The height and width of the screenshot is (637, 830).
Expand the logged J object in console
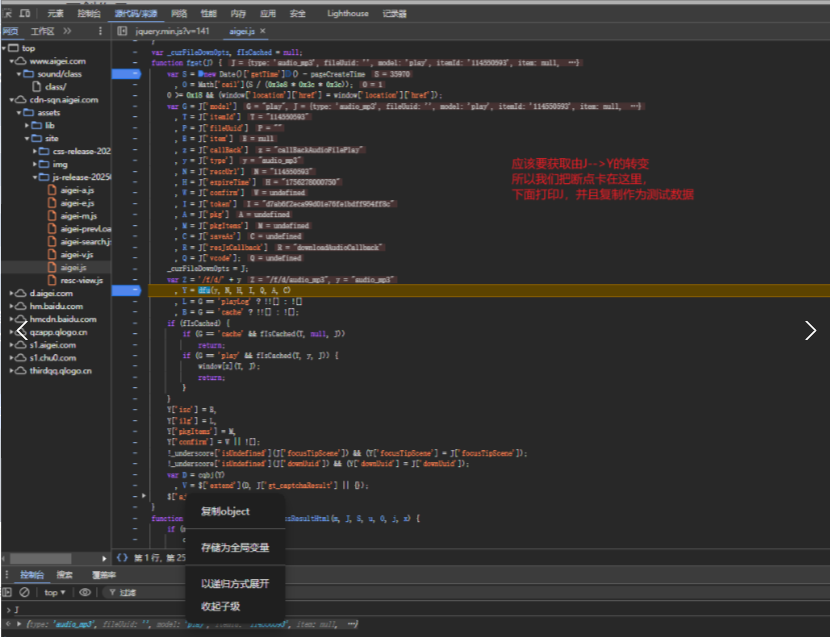[x=19, y=624]
